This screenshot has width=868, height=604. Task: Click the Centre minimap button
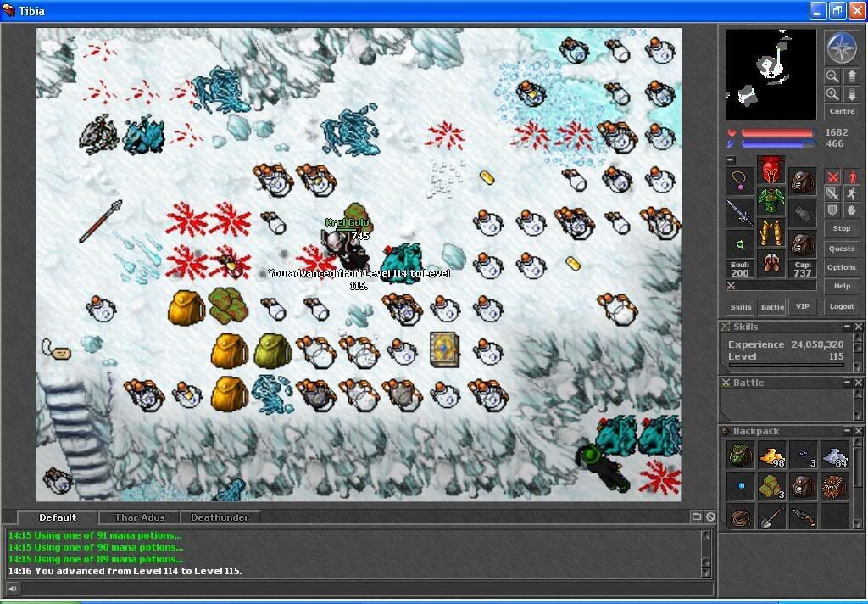842,111
